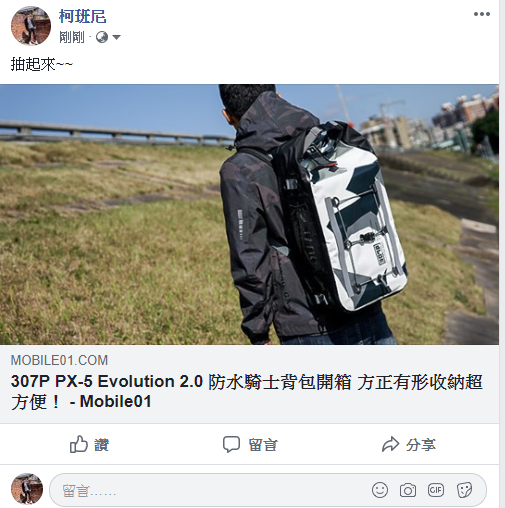Attach a photo using camera icon
The image size is (505, 508).
[x=408, y=490]
